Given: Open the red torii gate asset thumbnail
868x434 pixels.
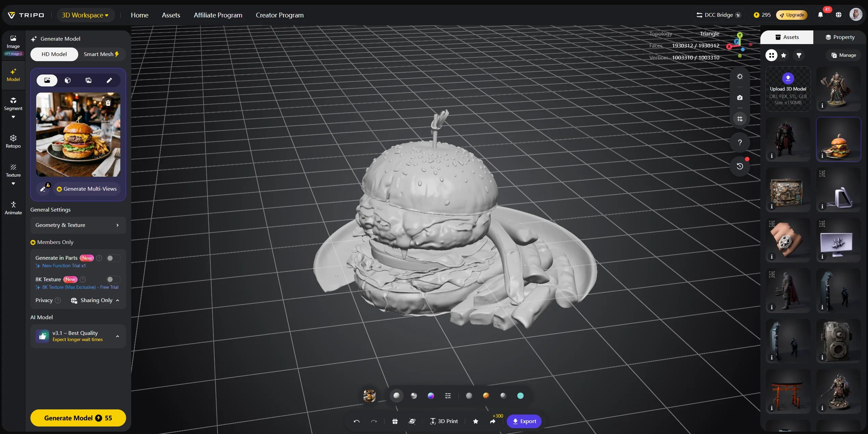Looking at the screenshot, I should coord(788,392).
